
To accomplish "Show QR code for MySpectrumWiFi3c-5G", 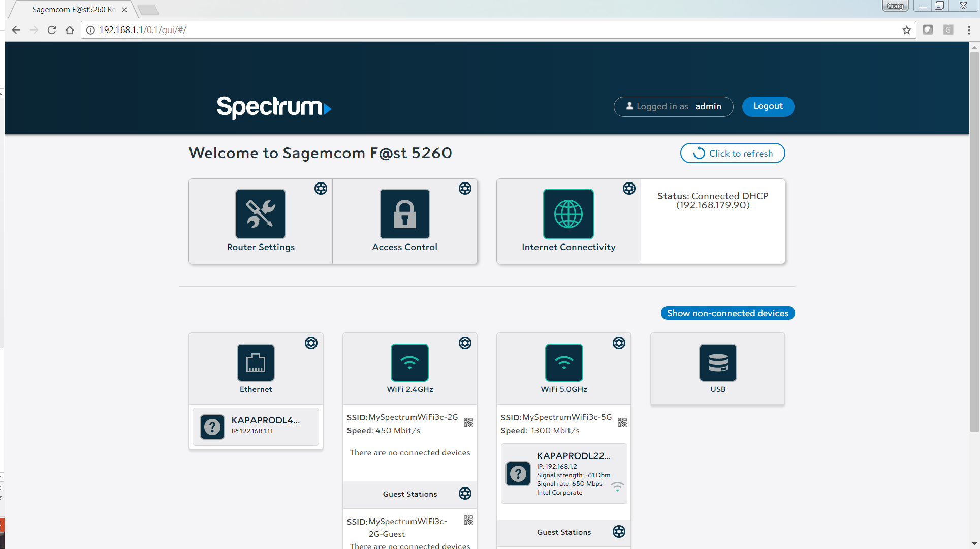I will point(622,422).
